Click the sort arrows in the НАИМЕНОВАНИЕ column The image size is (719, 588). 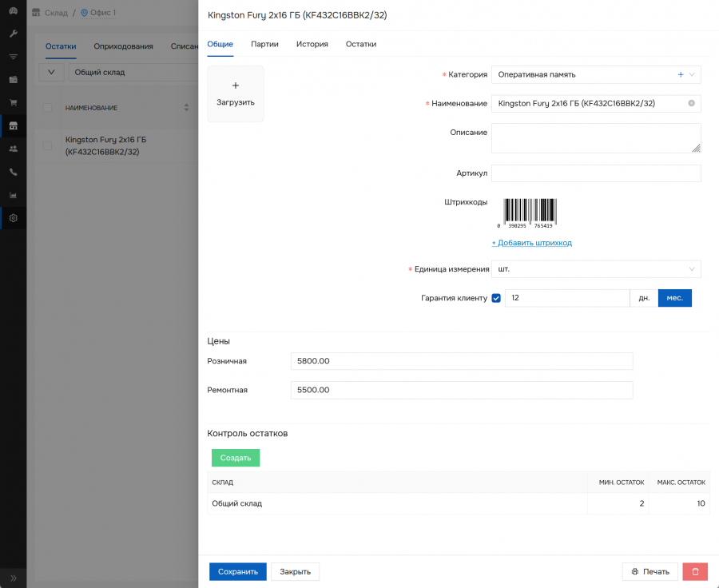tap(186, 107)
